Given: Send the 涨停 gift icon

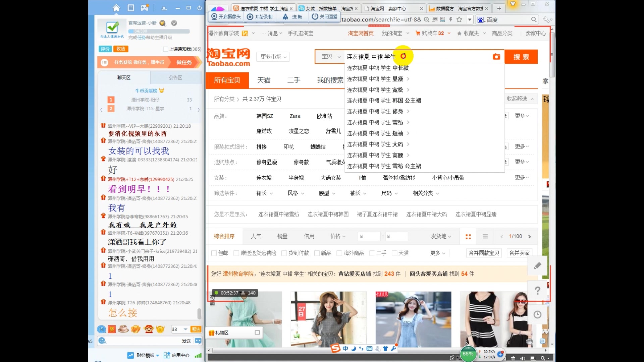Looking at the screenshot, I should pos(136,329).
